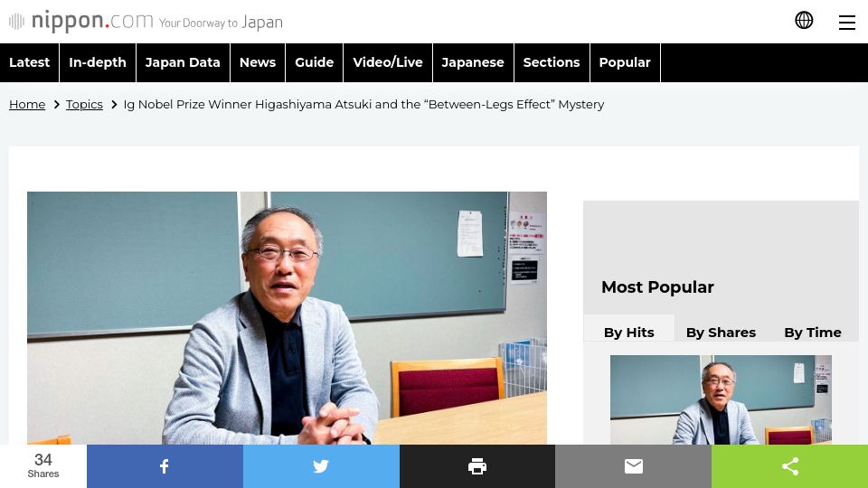868x488 pixels.
Task: Go to Japan Data
Action: [183, 62]
